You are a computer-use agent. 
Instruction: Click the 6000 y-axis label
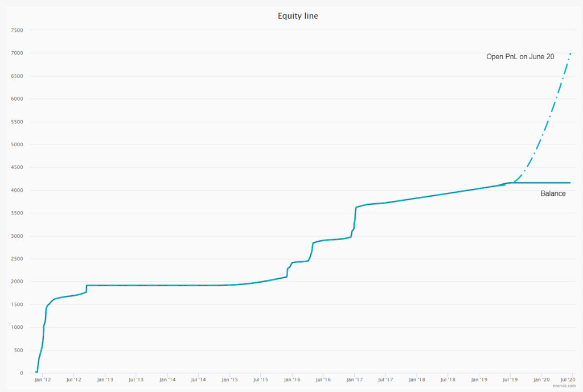coord(17,99)
